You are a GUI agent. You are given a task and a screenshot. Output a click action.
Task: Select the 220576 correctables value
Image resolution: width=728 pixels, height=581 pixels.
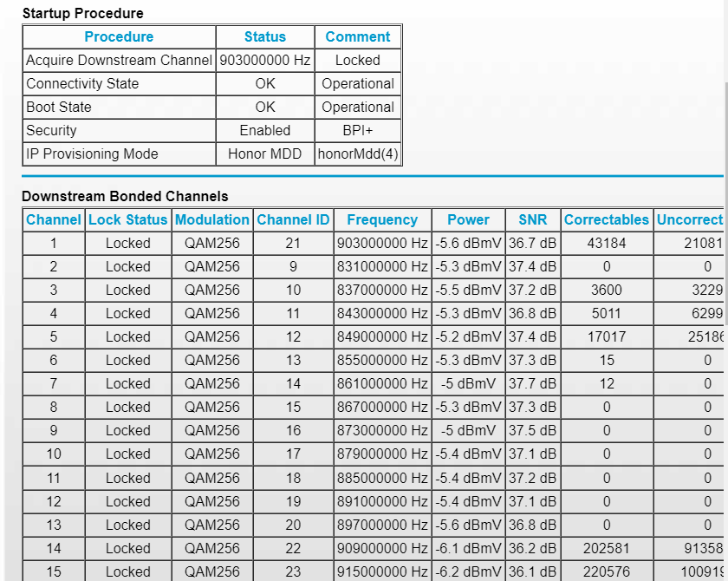[x=607, y=571]
